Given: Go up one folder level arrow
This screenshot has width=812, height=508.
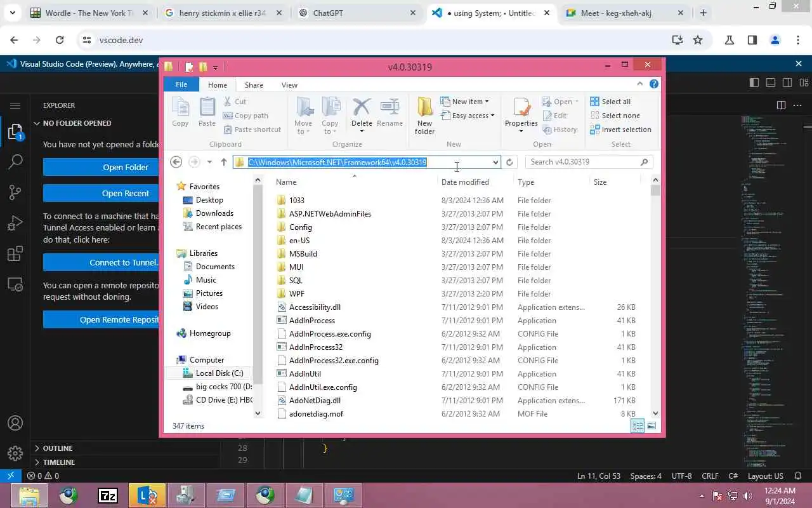Looking at the screenshot, I should point(223,162).
